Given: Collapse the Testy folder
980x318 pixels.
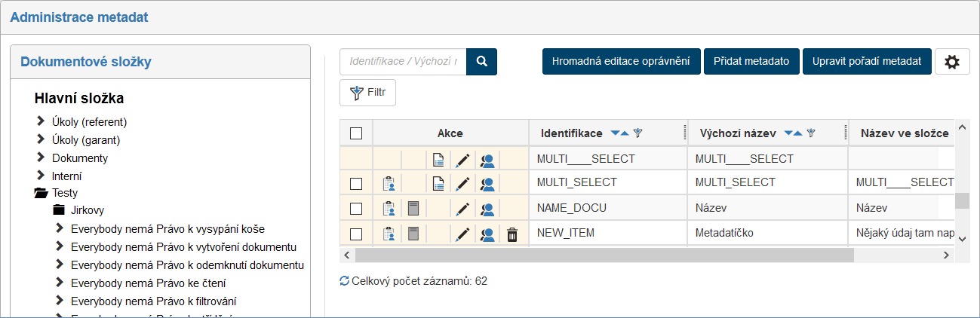Looking at the screenshot, I should pos(41,193).
